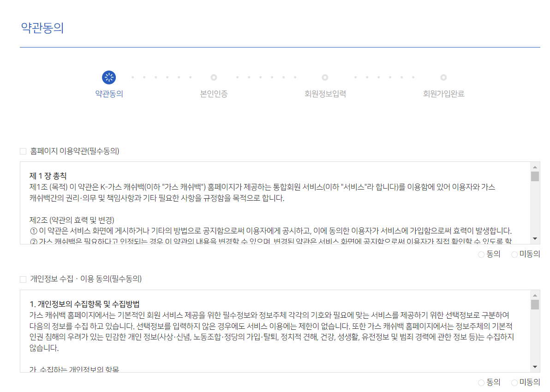Click the down arrow on the homepage terms scrollbar
550x392 pixels.
[535, 239]
